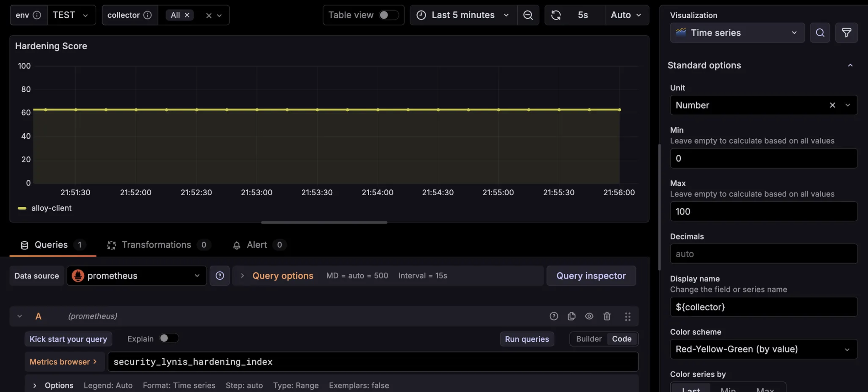The width and height of the screenshot is (868, 392).
Task: Duplicate query A using the copy icon
Action: click(x=572, y=316)
